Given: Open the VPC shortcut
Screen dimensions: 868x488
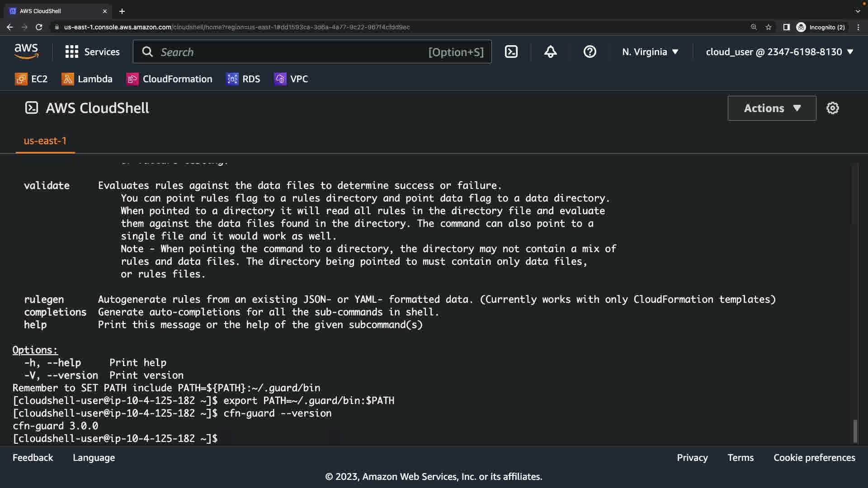Looking at the screenshot, I should point(291,79).
